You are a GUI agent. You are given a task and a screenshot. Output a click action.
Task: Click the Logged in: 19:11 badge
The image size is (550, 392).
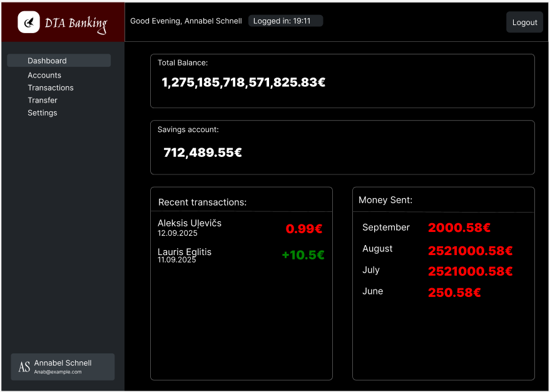tap(285, 21)
